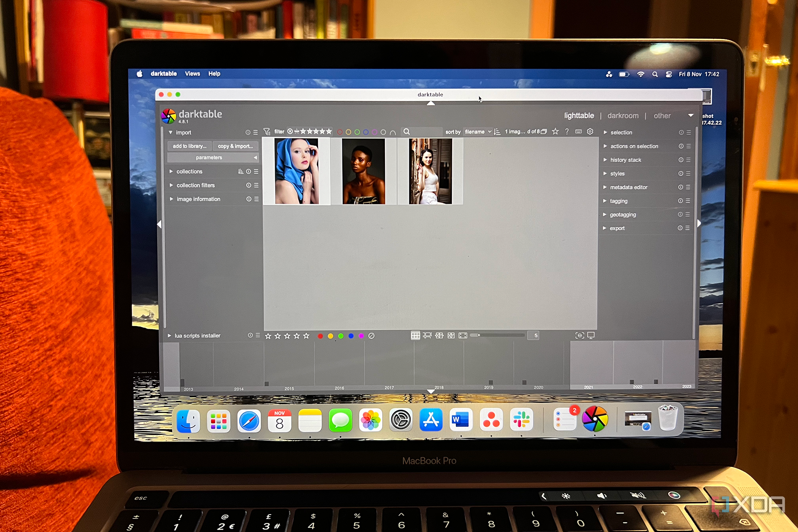Open darktable preferences gear icon
This screenshot has width=798, height=532.
590,131
